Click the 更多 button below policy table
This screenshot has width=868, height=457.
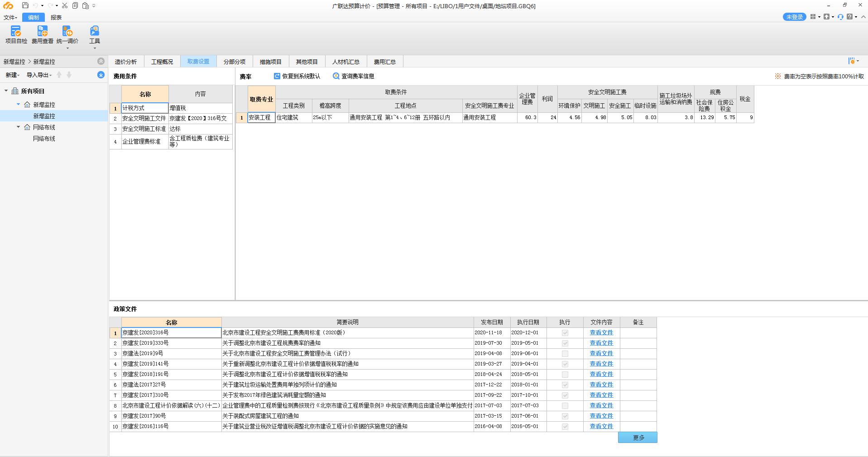pos(638,438)
